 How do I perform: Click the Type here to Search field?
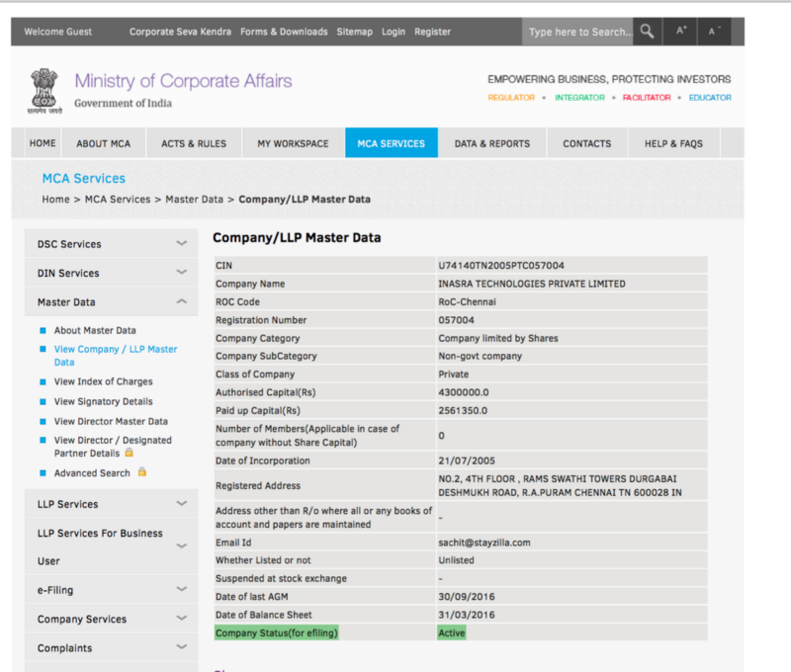tap(577, 32)
